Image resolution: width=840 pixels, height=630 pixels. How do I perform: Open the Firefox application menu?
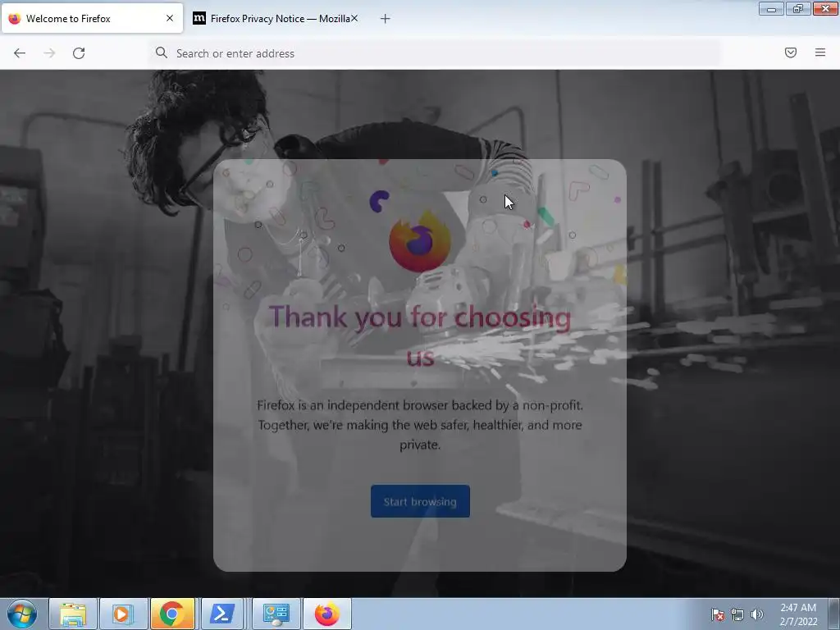coord(820,52)
